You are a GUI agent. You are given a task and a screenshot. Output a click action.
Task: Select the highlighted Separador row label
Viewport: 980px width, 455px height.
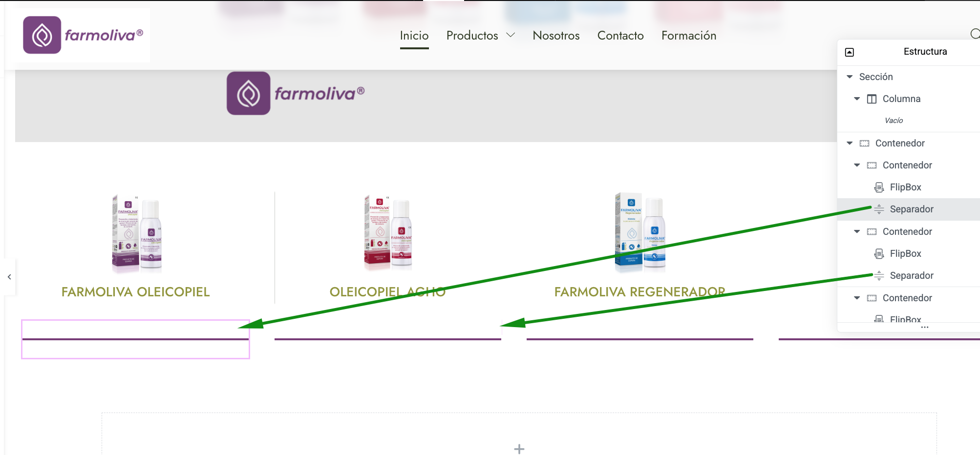[x=912, y=209]
